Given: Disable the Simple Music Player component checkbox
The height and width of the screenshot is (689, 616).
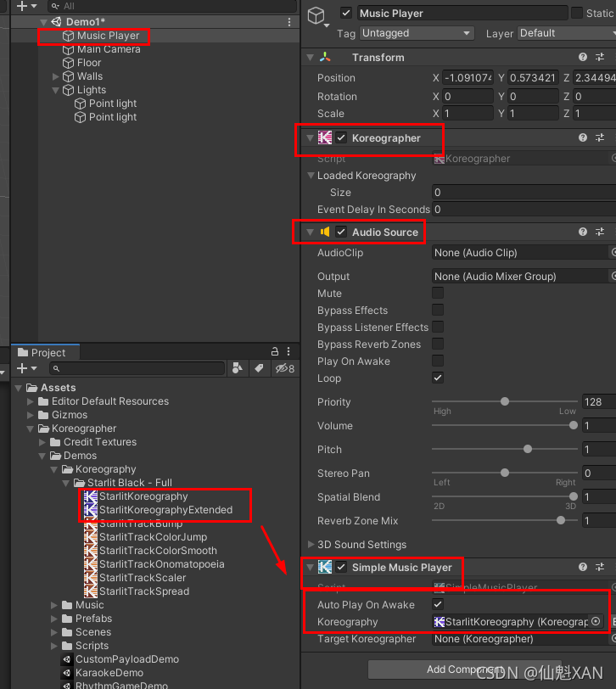Looking at the screenshot, I should tap(341, 568).
